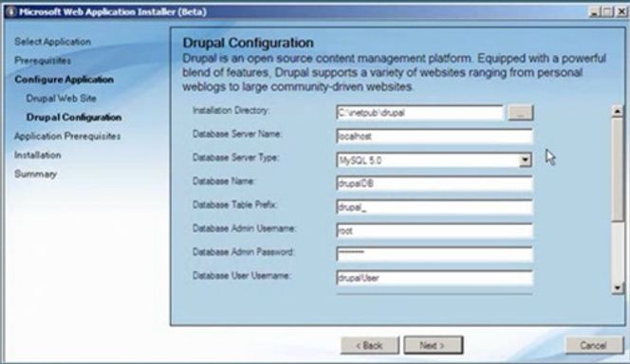Viewport: 630px width, 364px height.
Task: Open the Summary step
Action: click(x=35, y=173)
